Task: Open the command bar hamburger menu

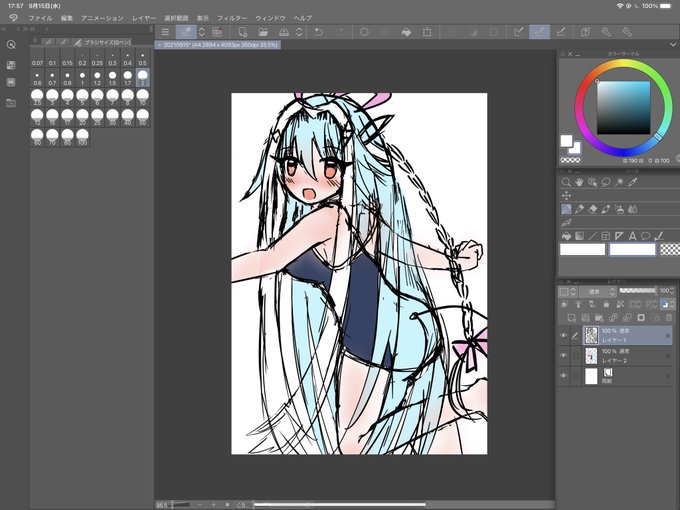Action: coord(165,32)
